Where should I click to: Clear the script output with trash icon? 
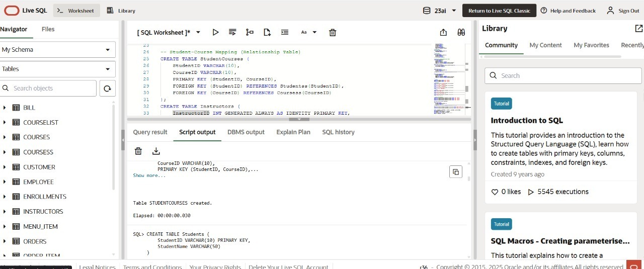tap(138, 151)
